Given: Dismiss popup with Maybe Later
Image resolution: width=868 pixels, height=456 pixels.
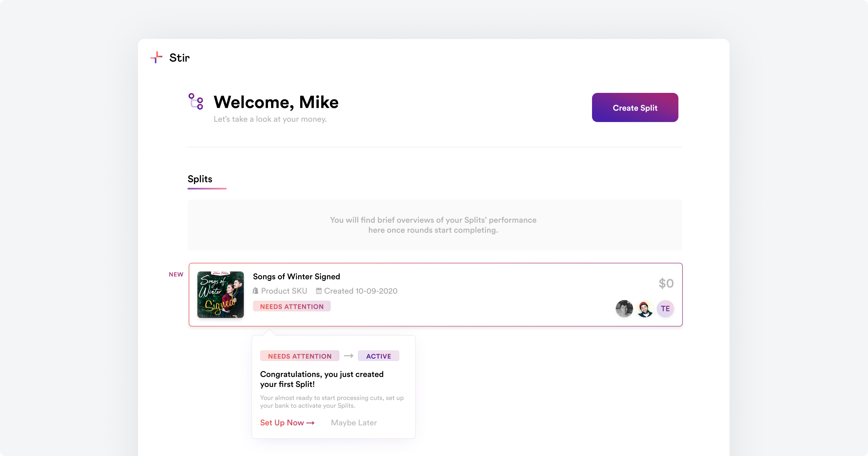Looking at the screenshot, I should tap(354, 423).
